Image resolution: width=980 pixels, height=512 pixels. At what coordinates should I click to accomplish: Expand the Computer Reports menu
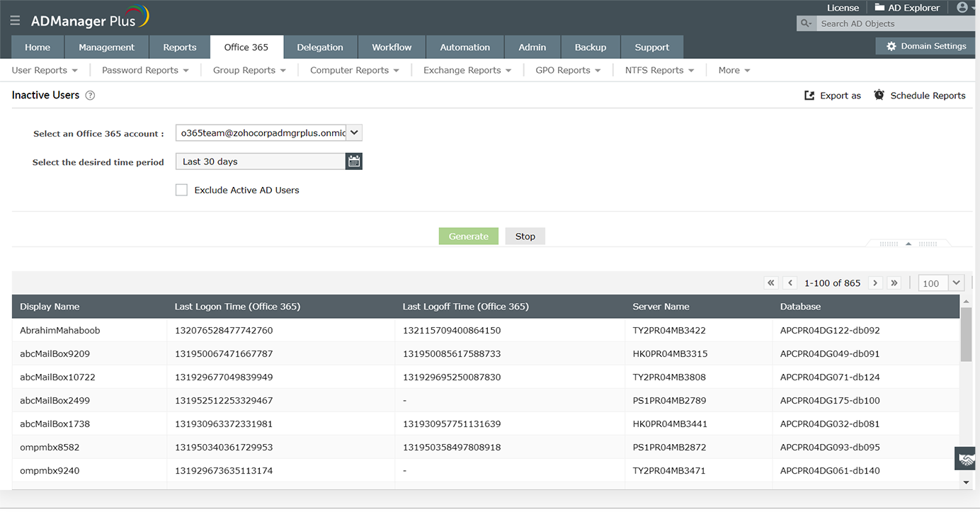[355, 70]
